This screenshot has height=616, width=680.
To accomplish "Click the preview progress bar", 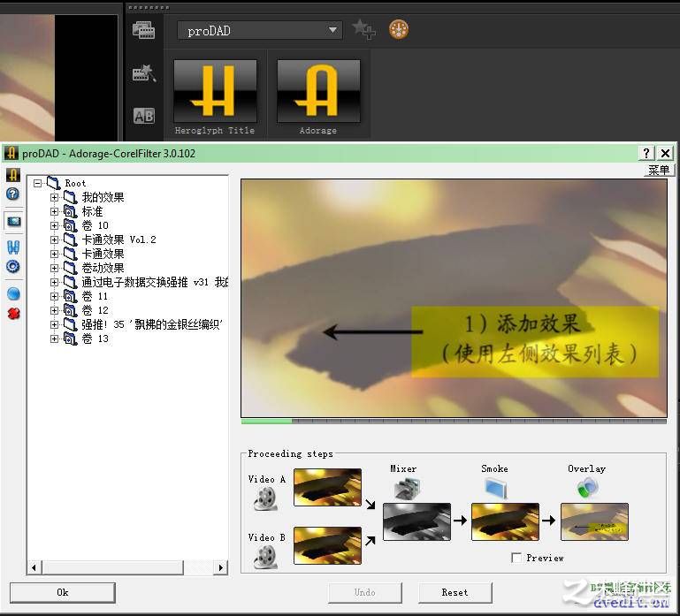I will click(x=454, y=421).
